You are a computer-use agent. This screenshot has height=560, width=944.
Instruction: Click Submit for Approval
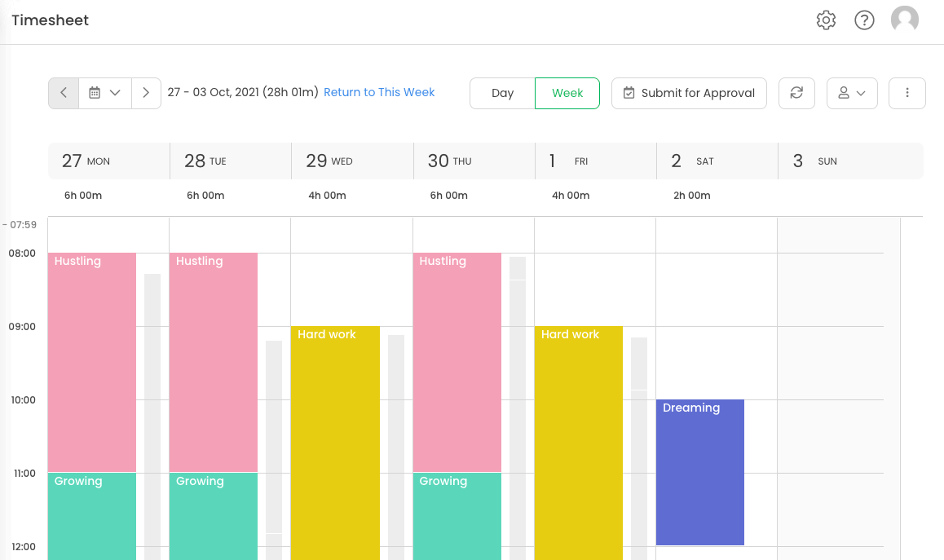pyautogui.click(x=689, y=93)
